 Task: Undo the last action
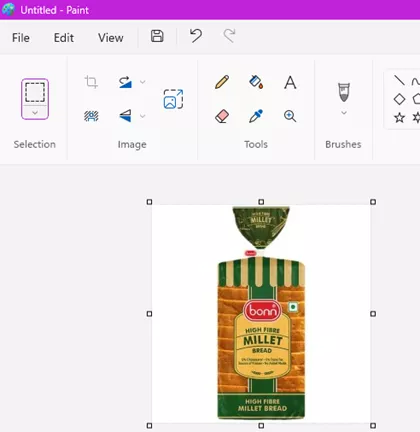[196, 36]
